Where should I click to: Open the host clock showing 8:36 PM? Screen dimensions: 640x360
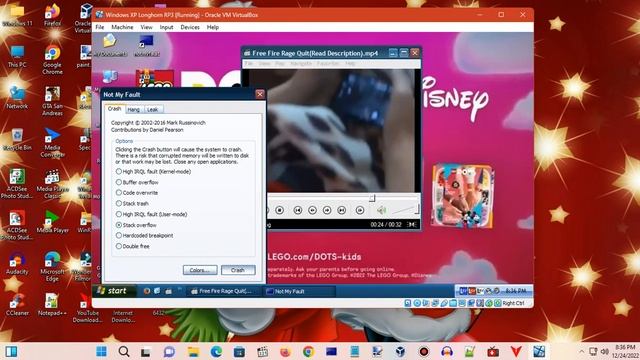625,351
